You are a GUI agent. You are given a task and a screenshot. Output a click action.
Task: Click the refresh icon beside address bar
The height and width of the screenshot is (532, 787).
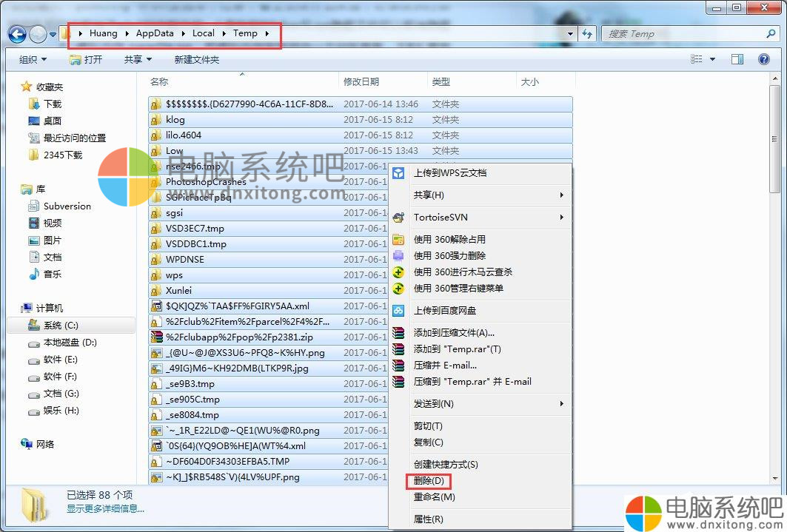588,34
